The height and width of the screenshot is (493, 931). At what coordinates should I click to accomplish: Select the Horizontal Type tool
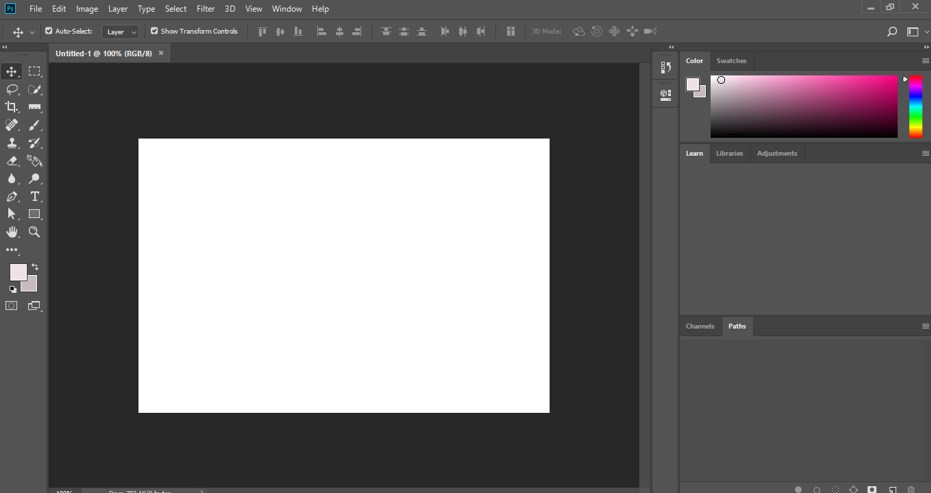point(35,197)
